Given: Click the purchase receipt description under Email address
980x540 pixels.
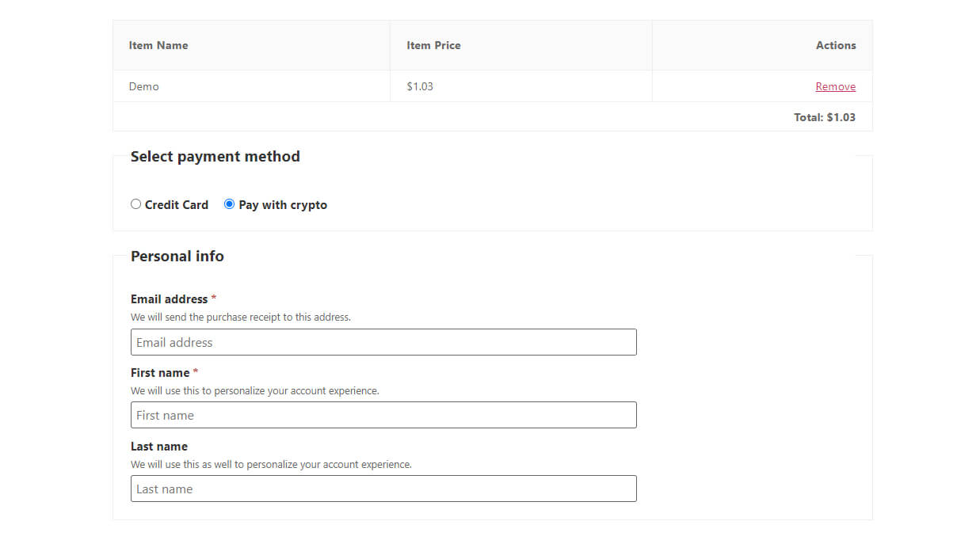Looking at the screenshot, I should (x=241, y=317).
